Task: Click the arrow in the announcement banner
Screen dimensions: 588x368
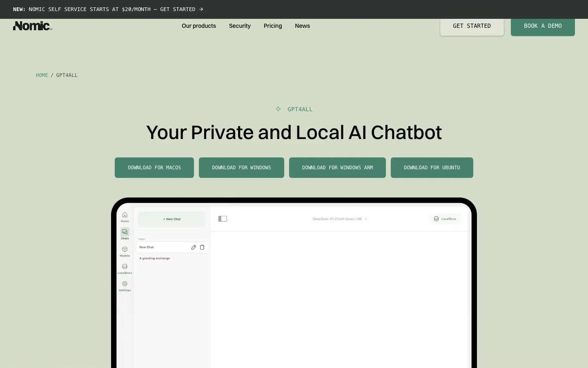Action: pyautogui.click(x=201, y=9)
